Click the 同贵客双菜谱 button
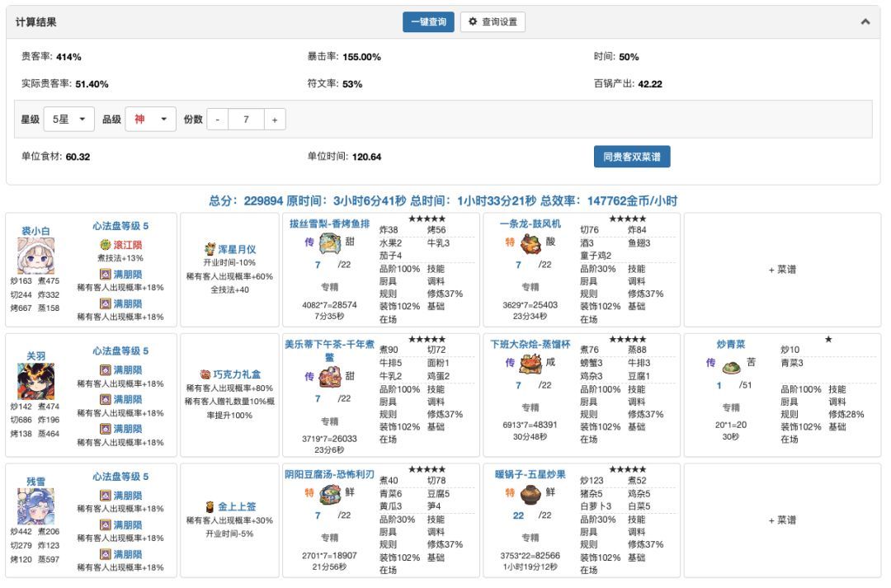891x588 pixels. pos(632,157)
